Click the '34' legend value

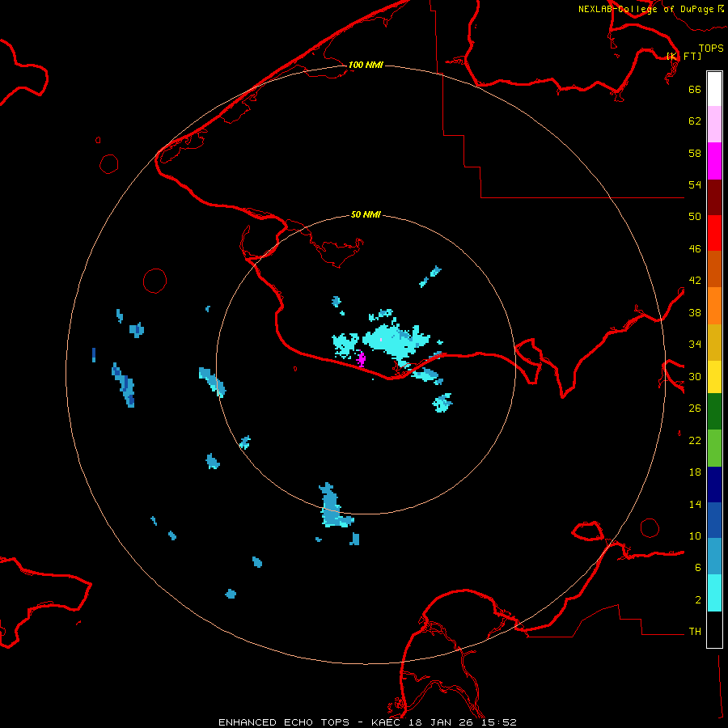click(695, 345)
